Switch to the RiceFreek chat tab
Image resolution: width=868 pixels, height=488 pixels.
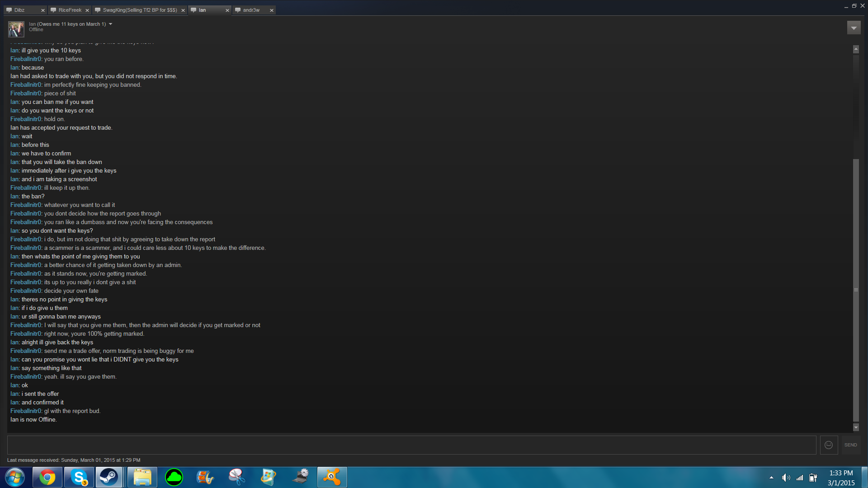coord(70,10)
